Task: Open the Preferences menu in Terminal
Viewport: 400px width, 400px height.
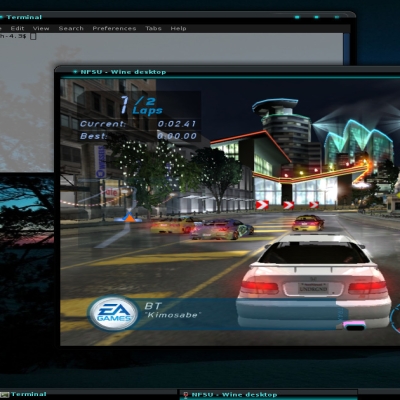Action: point(114,28)
